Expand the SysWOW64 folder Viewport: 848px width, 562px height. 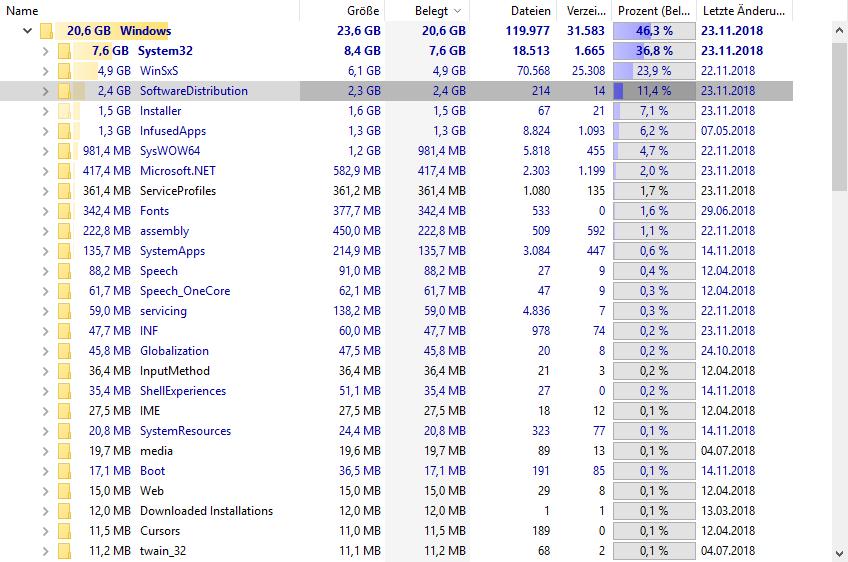click(x=45, y=151)
